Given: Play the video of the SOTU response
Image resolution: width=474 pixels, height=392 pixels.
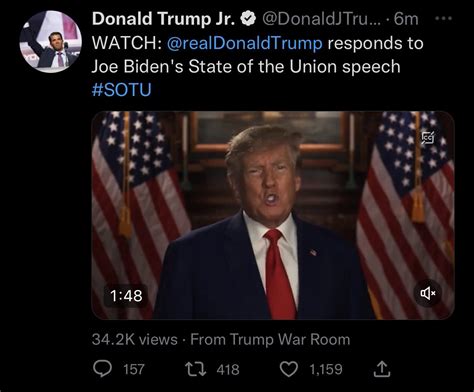Looking at the screenshot, I should 273,215.
